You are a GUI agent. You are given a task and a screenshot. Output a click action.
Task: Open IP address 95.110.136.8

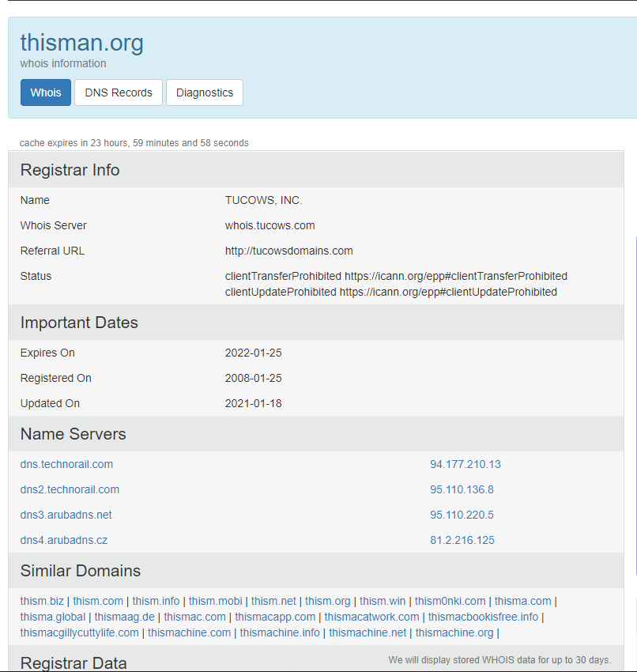[462, 489]
